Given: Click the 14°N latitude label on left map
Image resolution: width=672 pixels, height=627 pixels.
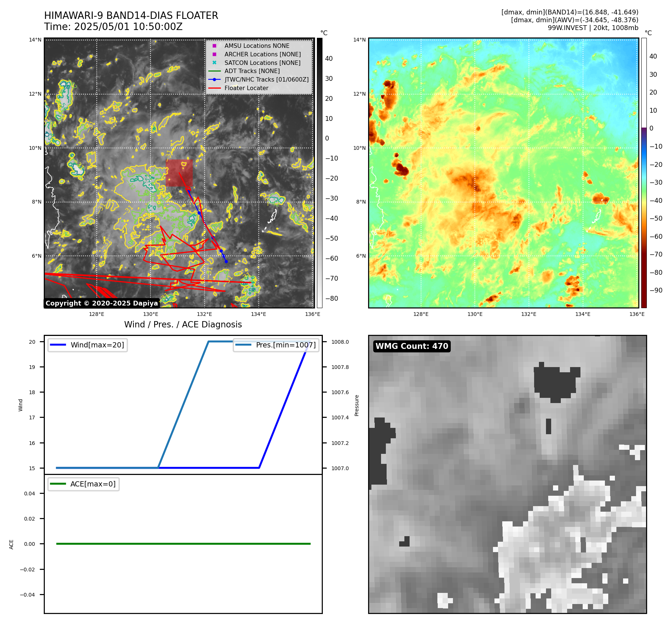Looking at the screenshot, I should click(x=36, y=40).
